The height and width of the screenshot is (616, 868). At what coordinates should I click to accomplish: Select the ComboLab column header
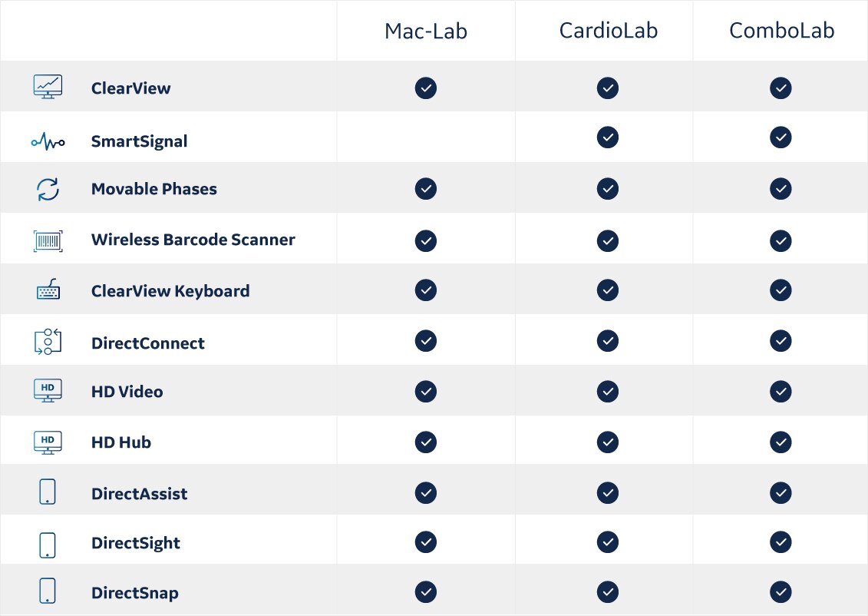point(781,31)
